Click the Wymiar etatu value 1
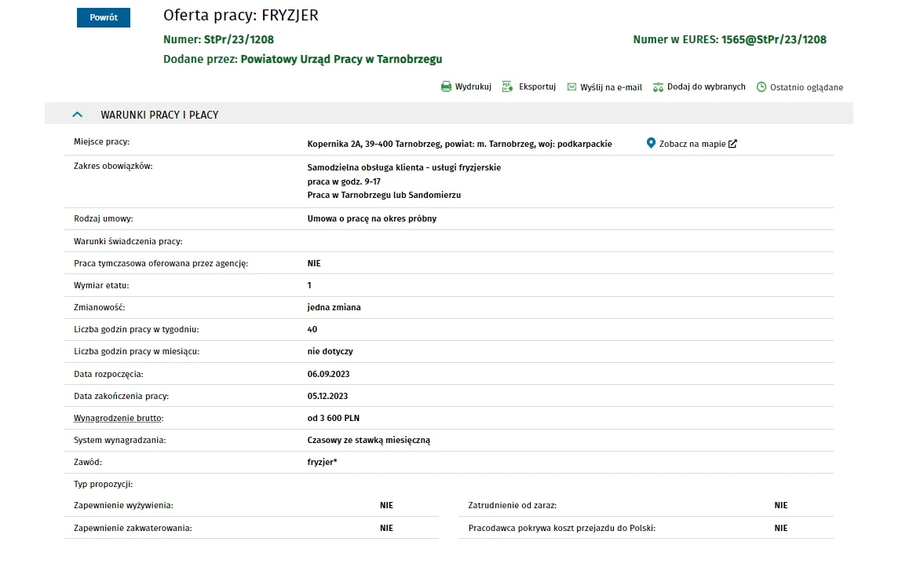This screenshot has height=564, width=924. click(x=309, y=285)
